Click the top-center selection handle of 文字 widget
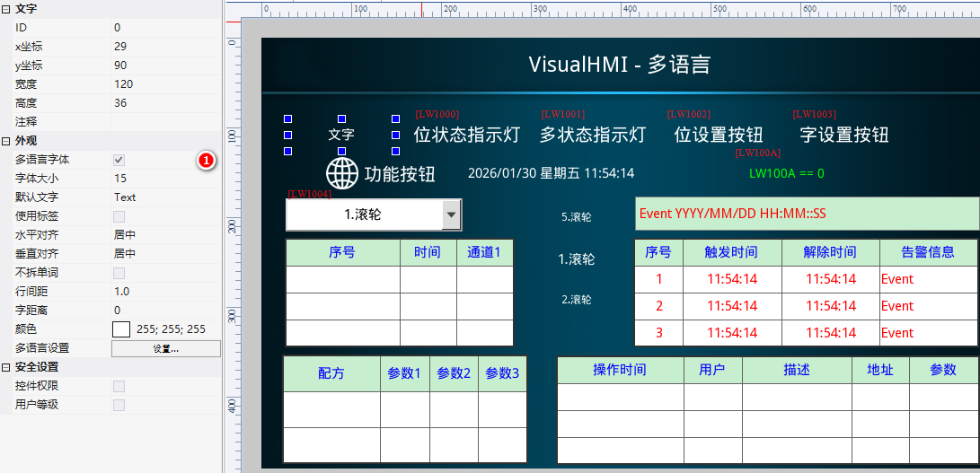 (x=341, y=118)
